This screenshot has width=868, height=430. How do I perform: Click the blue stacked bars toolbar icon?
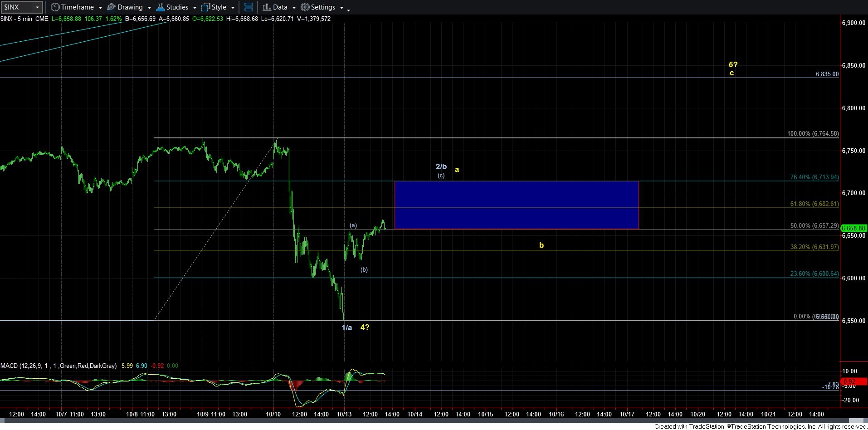point(248,7)
